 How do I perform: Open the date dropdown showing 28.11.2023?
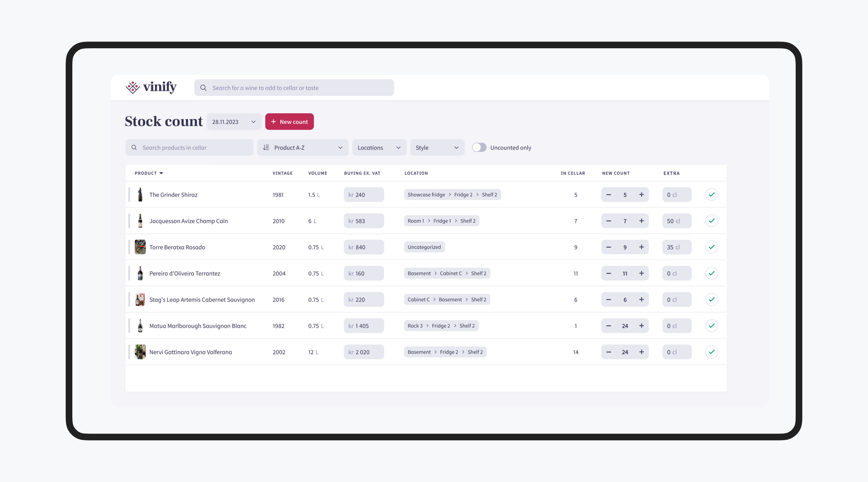tap(234, 122)
